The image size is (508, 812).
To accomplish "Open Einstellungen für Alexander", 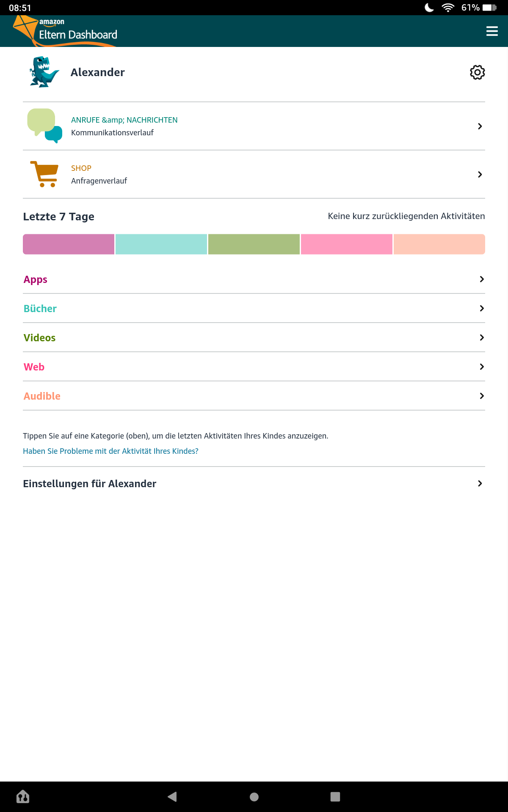I will coord(254,483).
